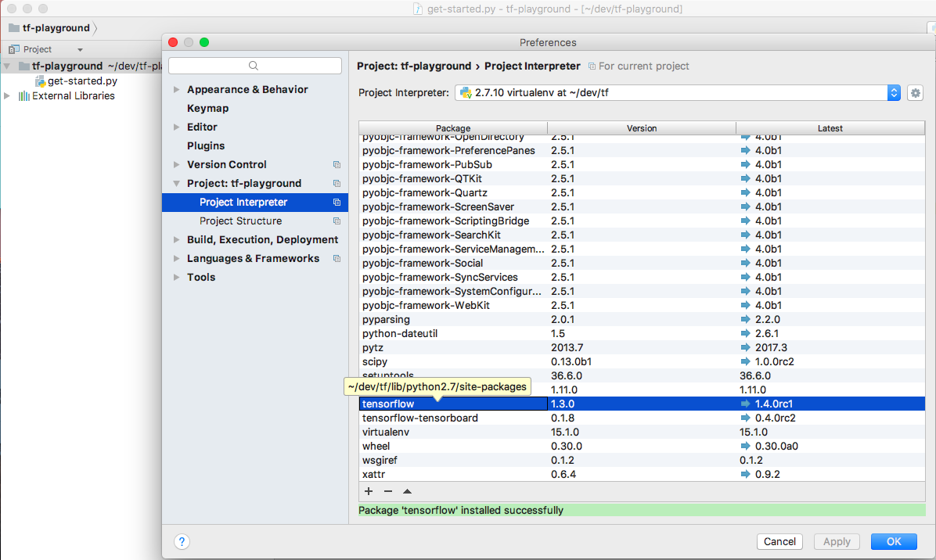Click the update arrow icon for xattr
936x560 pixels.
click(x=746, y=474)
